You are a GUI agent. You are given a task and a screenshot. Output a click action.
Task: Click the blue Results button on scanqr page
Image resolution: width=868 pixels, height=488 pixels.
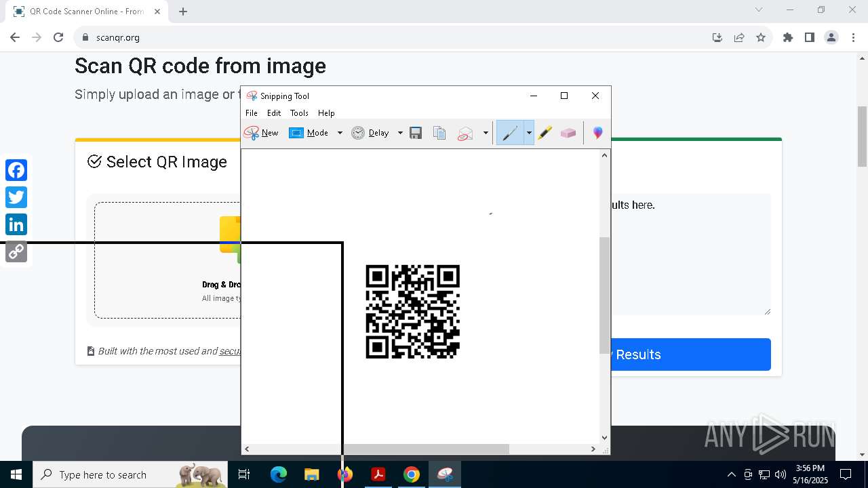690,354
